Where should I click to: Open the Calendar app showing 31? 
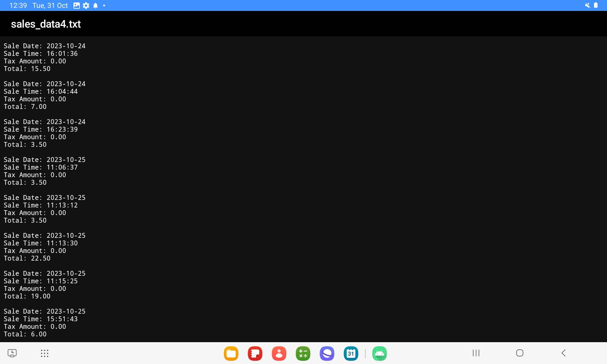(351, 353)
